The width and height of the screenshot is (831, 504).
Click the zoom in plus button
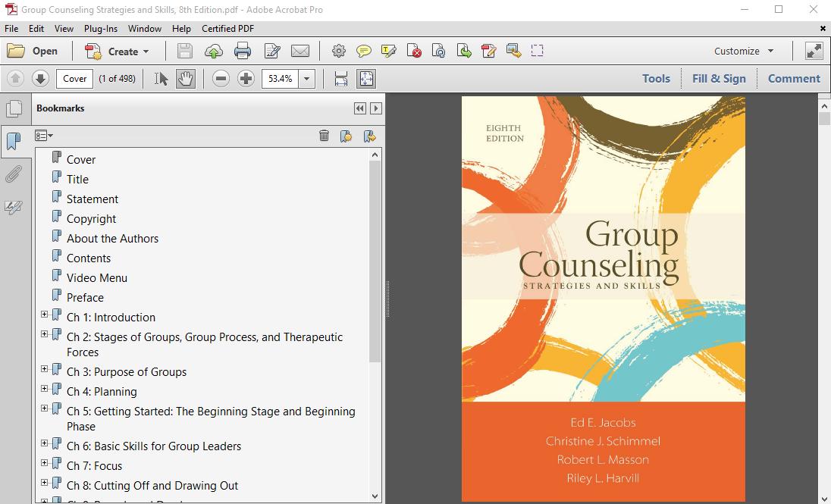[x=246, y=79]
